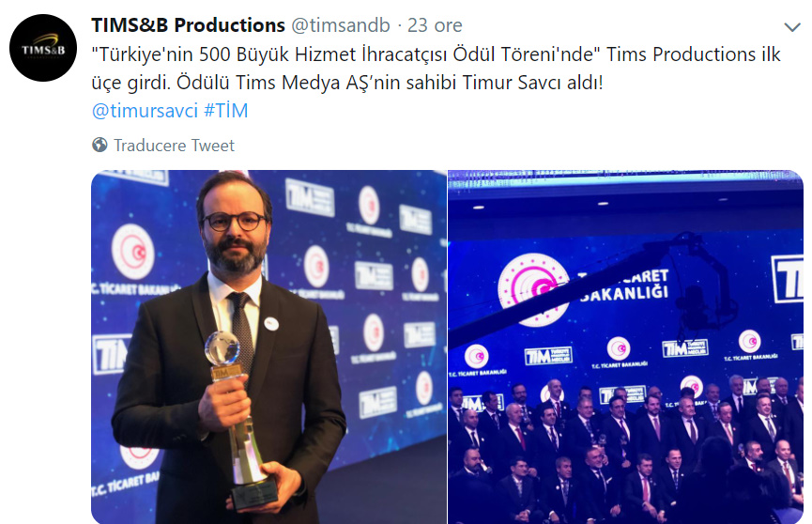
Task: Click the @timursavci mention
Action: coord(145,111)
